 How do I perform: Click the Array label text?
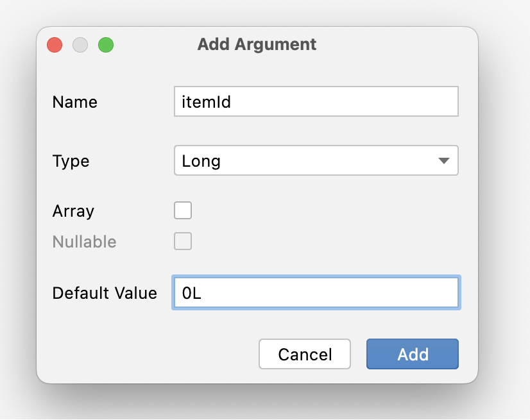[x=73, y=211]
